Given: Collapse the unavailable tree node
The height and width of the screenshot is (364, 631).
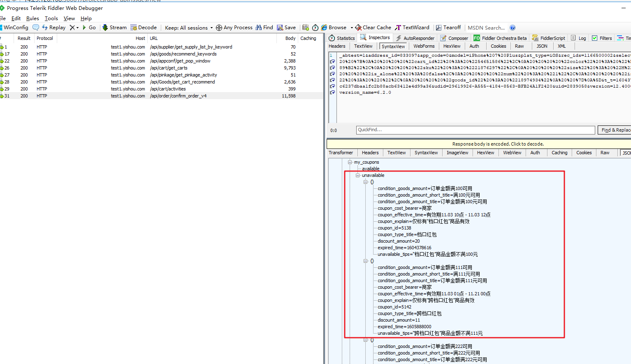Looking at the screenshot, I should coord(358,175).
